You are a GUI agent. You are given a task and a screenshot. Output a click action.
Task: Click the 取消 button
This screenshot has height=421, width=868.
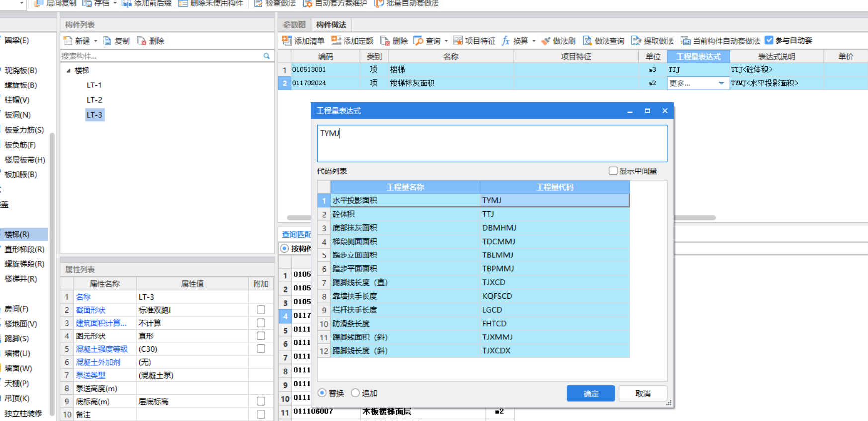coord(643,393)
